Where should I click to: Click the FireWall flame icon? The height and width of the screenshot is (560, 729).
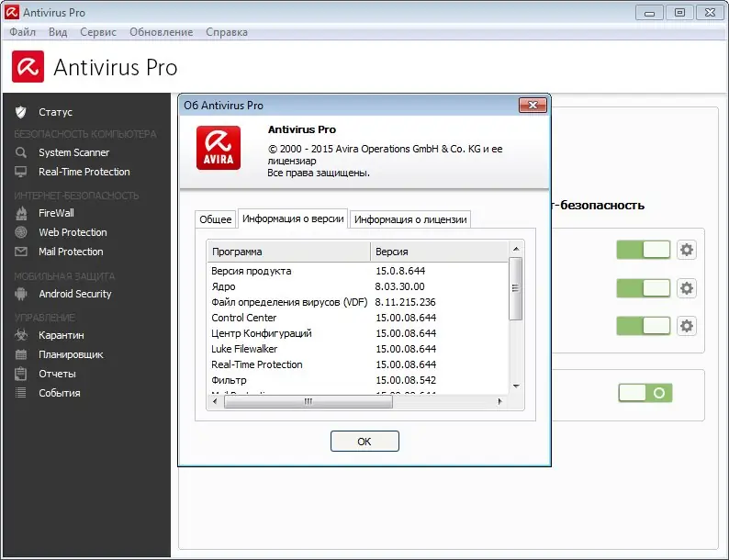21,213
